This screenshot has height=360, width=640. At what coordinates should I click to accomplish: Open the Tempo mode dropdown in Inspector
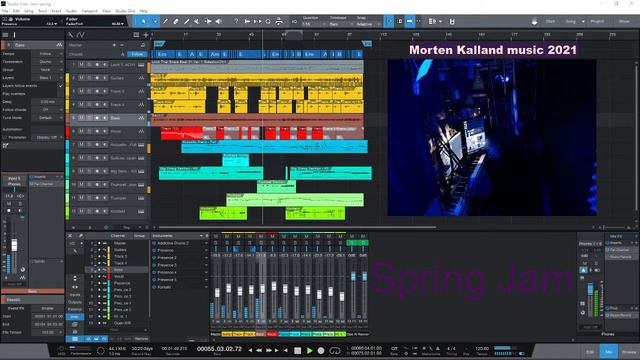pos(47,54)
